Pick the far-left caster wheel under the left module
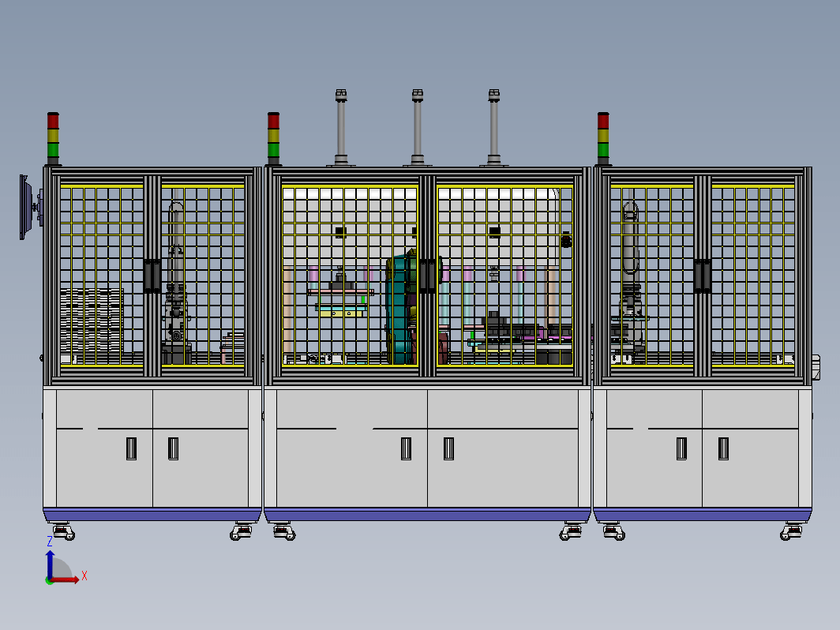The image size is (840, 630). click(64, 531)
